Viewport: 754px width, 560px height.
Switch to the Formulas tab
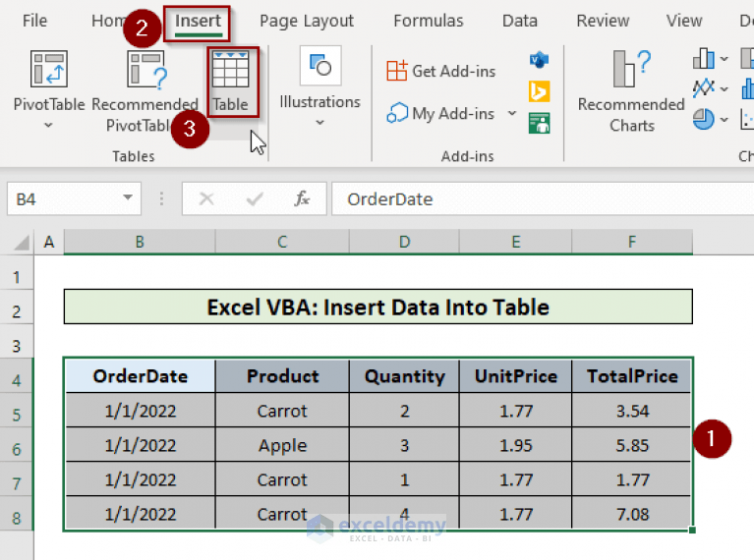429,21
